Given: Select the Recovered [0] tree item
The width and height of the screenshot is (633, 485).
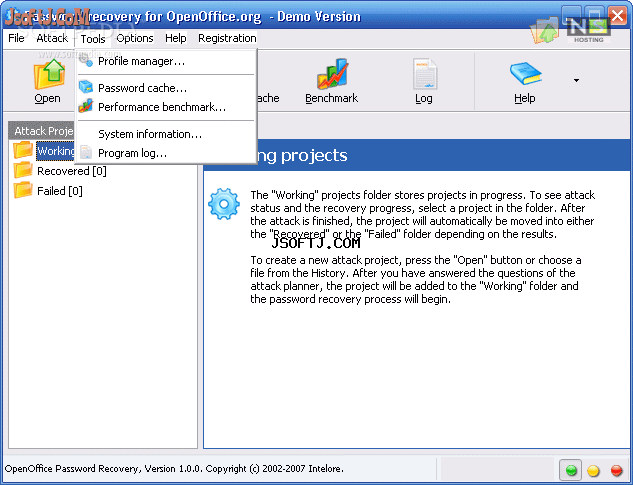Looking at the screenshot, I should [71, 171].
